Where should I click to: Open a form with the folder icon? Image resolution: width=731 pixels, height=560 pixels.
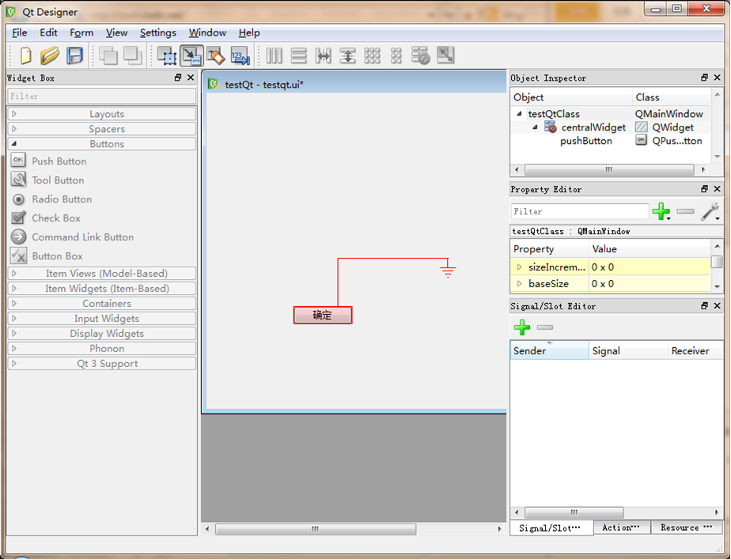(50, 55)
